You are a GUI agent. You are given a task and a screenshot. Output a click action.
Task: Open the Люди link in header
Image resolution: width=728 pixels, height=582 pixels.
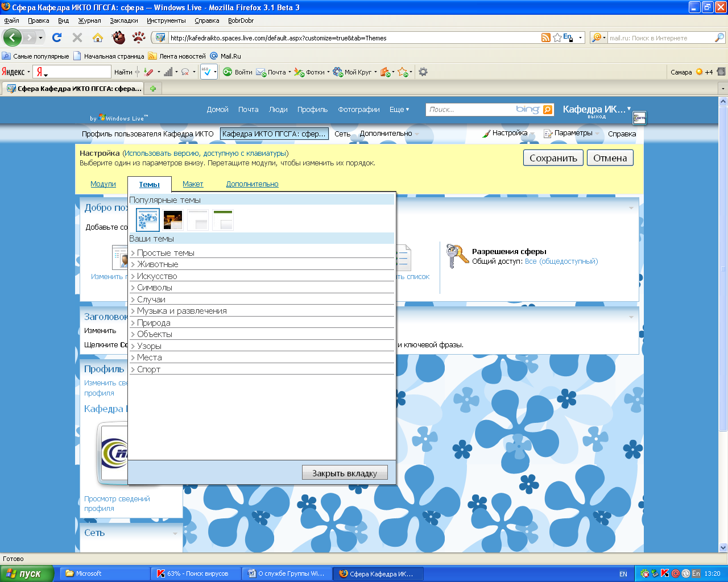(x=278, y=110)
